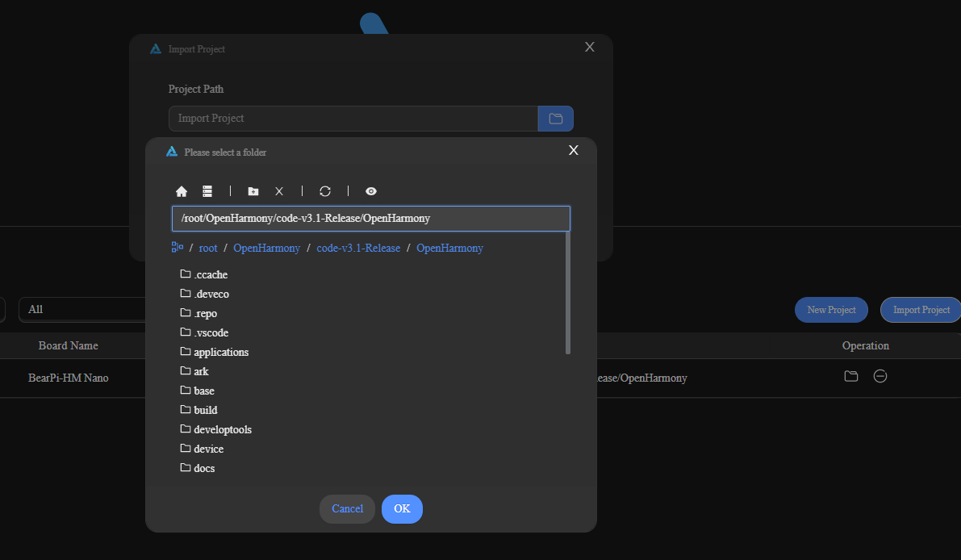The height and width of the screenshot is (560, 961).
Task: Click the last OpenHarmony breadcrumb
Action: tap(450, 249)
